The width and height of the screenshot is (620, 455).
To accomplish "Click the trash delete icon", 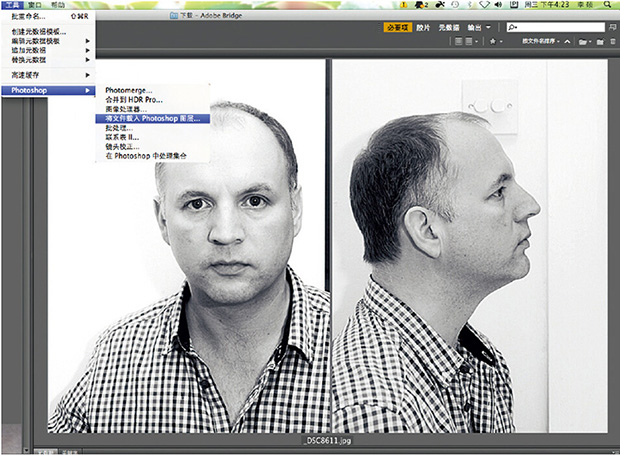I will point(613,42).
